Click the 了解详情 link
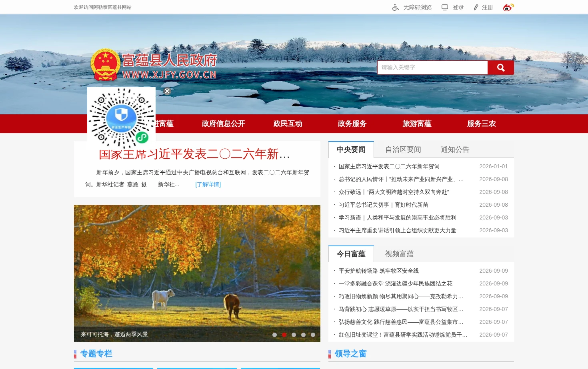 208,184
